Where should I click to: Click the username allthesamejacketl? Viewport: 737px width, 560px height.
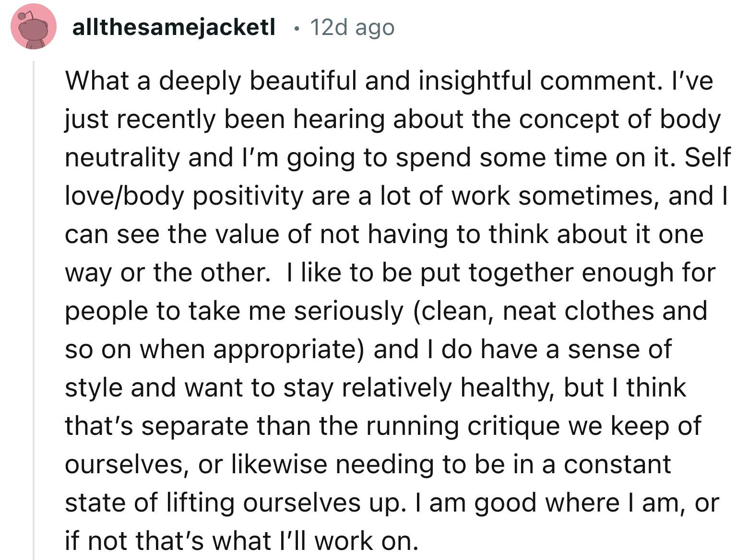[x=173, y=27]
